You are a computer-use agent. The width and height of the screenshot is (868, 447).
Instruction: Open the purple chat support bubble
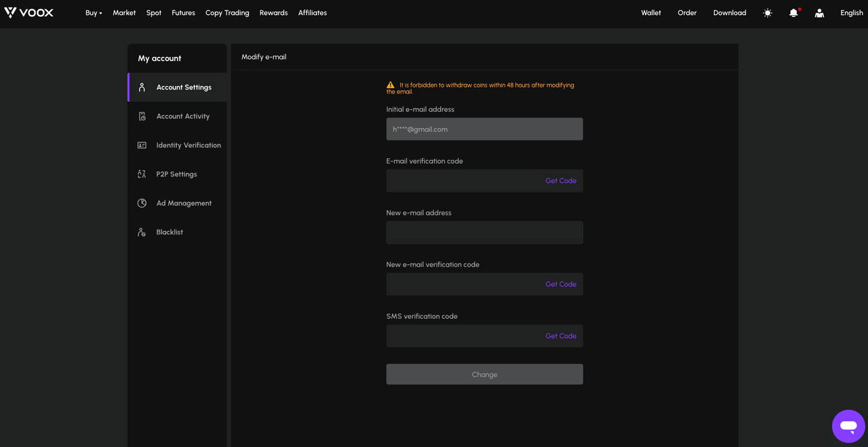(x=848, y=426)
